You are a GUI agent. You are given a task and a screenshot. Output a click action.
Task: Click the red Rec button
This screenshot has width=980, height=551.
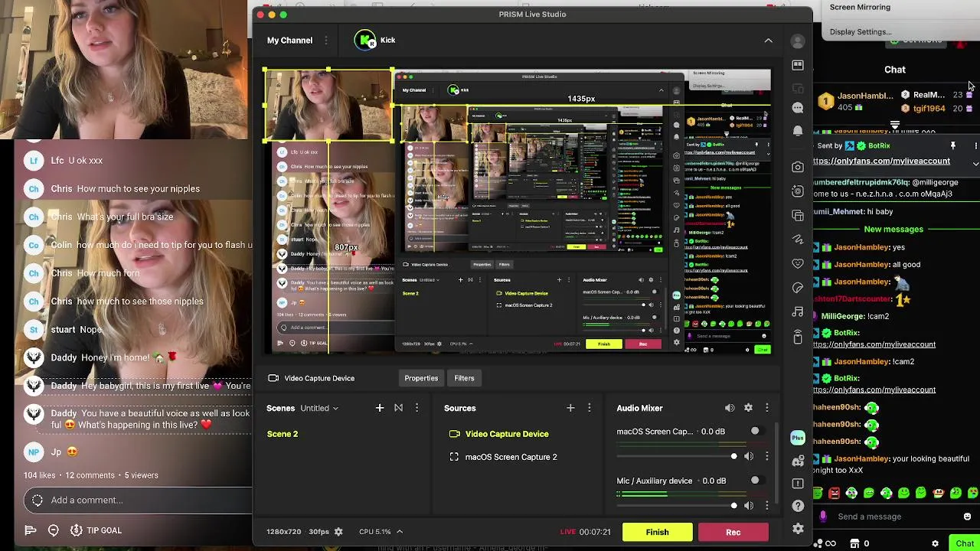click(x=733, y=532)
